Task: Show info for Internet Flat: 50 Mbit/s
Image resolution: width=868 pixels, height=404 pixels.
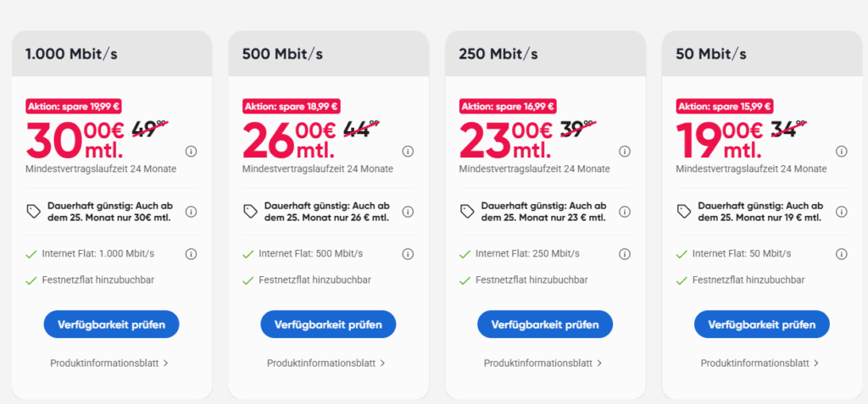Action: click(842, 254)
